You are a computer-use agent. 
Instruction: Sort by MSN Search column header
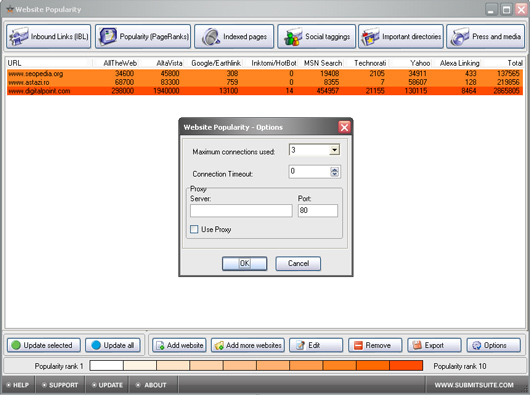[x=322, y=63]
